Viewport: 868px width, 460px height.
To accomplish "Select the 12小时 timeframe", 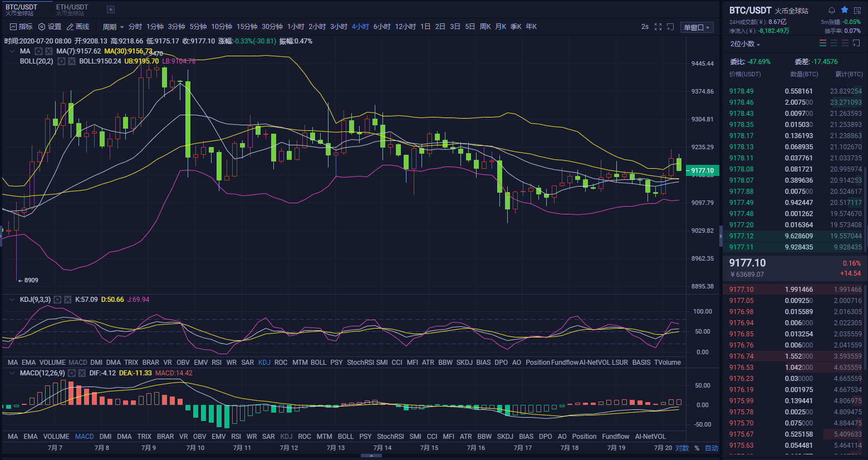I will point(405,27).
